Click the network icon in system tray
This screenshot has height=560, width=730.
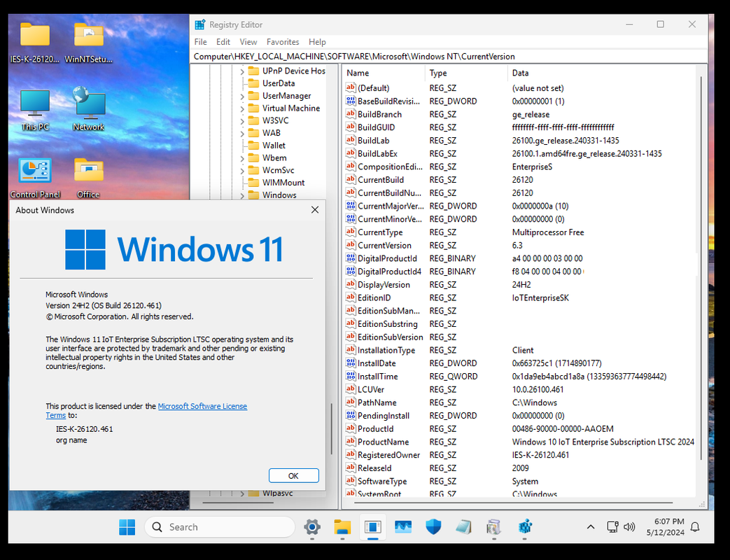tap(612, 527)
